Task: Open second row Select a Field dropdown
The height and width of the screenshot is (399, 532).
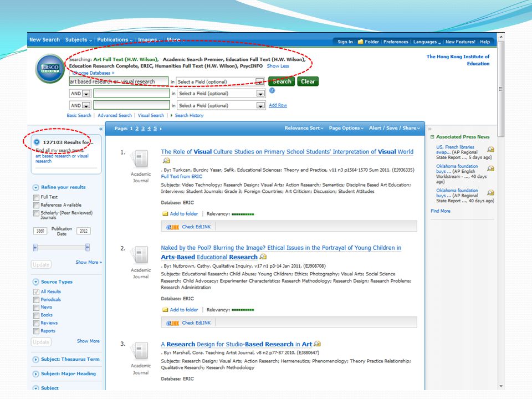Action: [x=221, y=93]
